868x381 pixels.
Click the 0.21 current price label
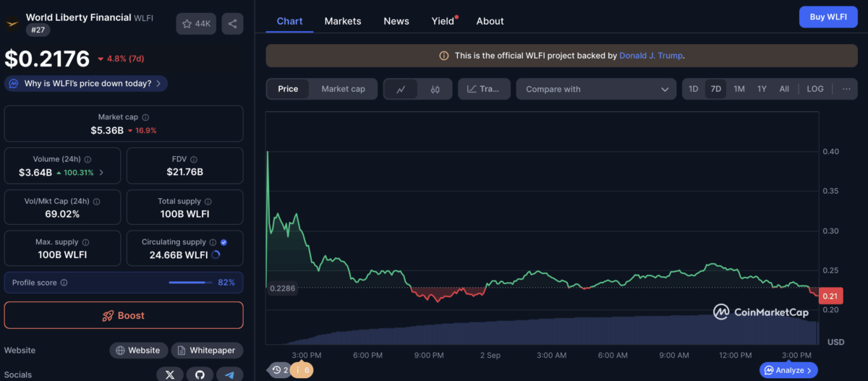pyautogui.click(x=830, y=296)
